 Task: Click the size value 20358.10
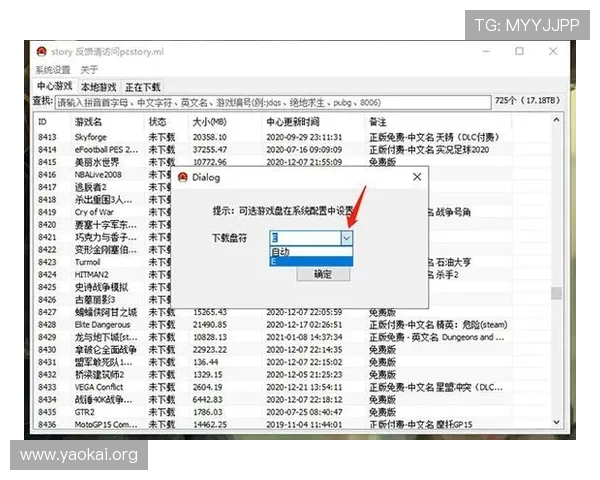click(x=210, y=137)
